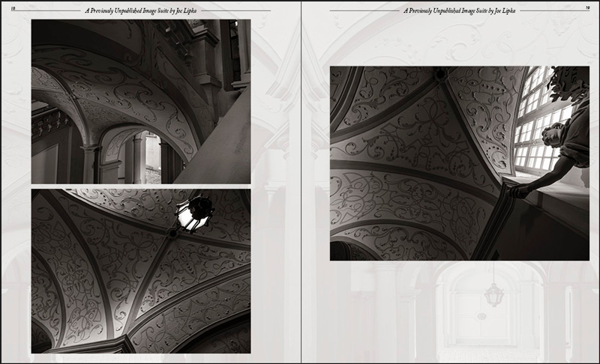Click the statue's hand on the ledge

(519, 192)
